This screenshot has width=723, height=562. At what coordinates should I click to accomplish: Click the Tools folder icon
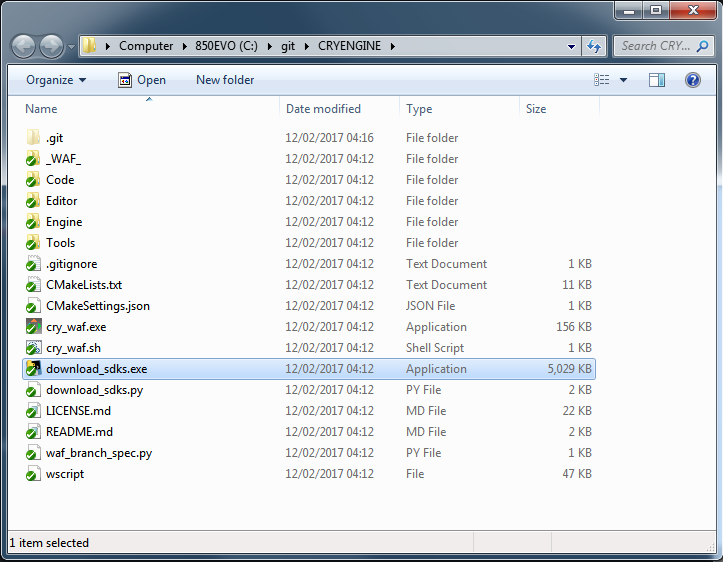(33, 243)
